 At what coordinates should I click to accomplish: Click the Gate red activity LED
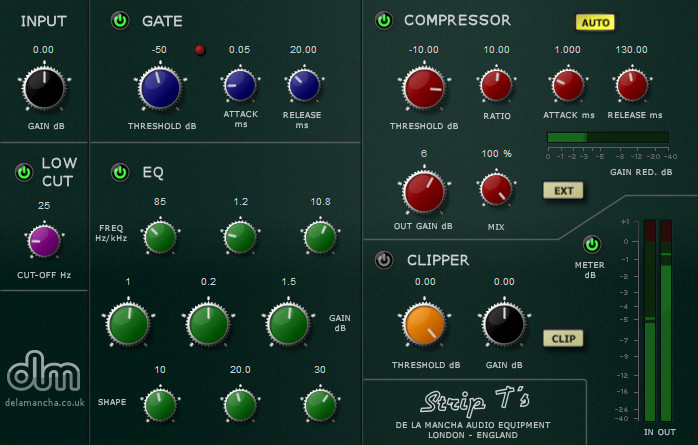pos(200,50)
